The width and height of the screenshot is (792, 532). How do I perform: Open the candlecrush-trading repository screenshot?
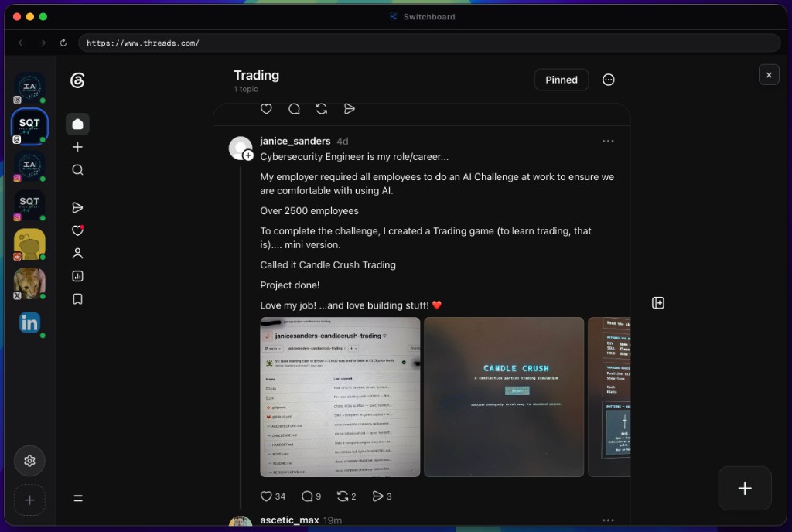[x=340, y=397]
